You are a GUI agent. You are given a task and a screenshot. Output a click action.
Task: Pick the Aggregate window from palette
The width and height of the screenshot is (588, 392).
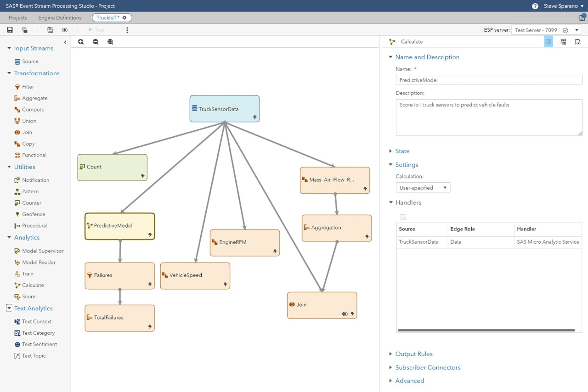[x=31, y=98]
